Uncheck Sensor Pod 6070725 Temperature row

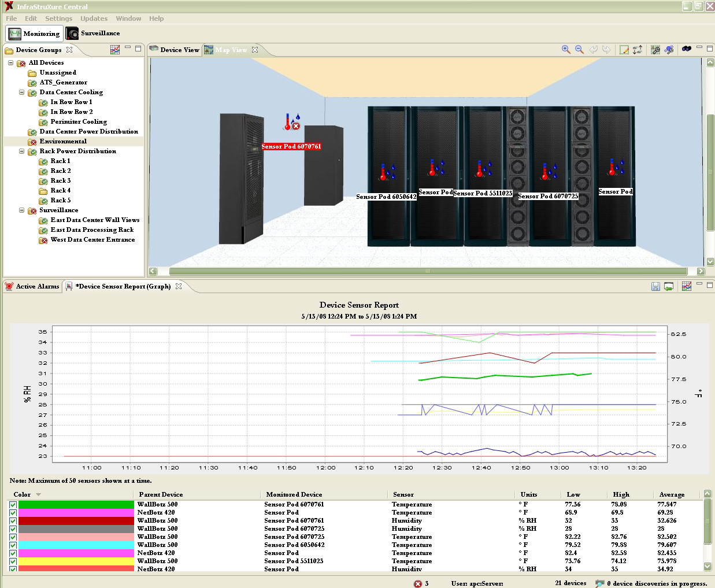tap(13, 537)
